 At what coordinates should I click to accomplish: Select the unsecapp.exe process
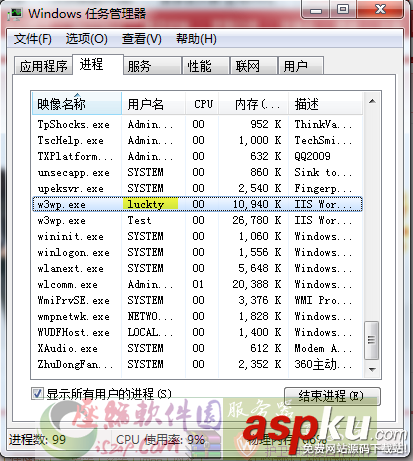(x=197, y=172)
